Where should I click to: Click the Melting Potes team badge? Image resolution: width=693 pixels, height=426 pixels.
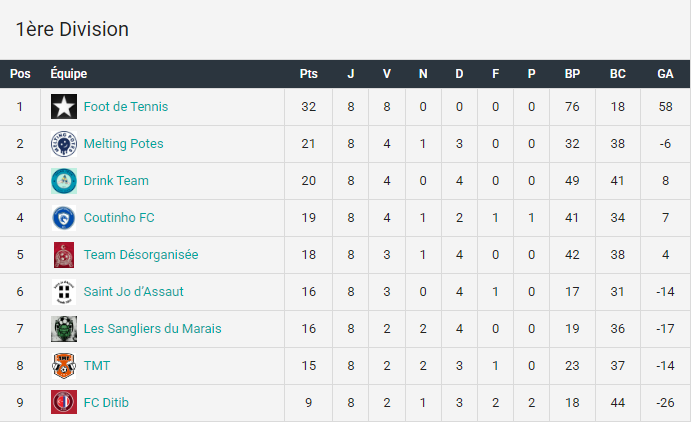[x=64, y=144]
